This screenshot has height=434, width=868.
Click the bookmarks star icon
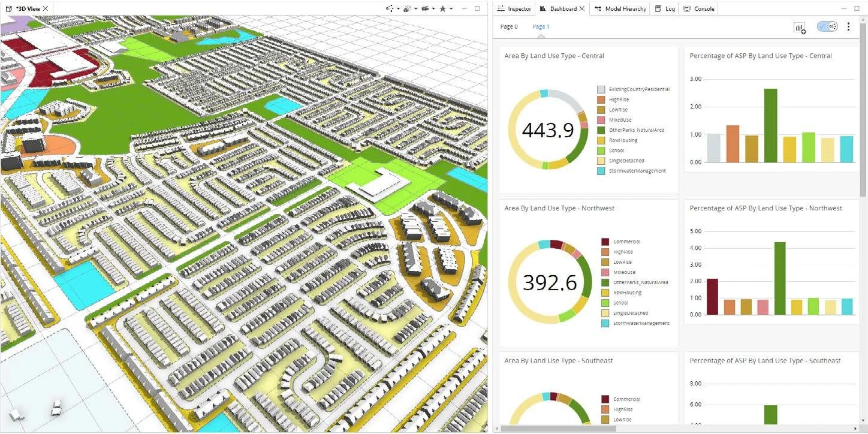pos(443,8)
